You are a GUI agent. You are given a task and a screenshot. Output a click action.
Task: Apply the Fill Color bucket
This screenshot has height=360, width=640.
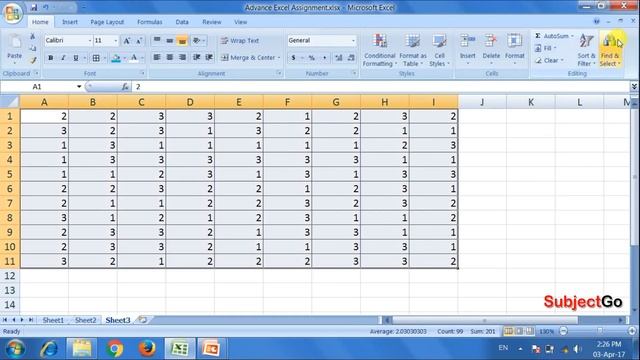(x=116, y=58)
